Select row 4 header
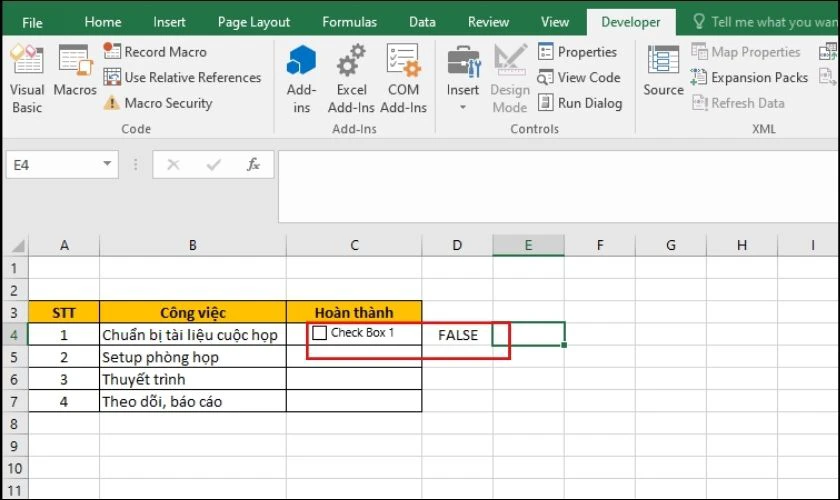 [14, 335]
